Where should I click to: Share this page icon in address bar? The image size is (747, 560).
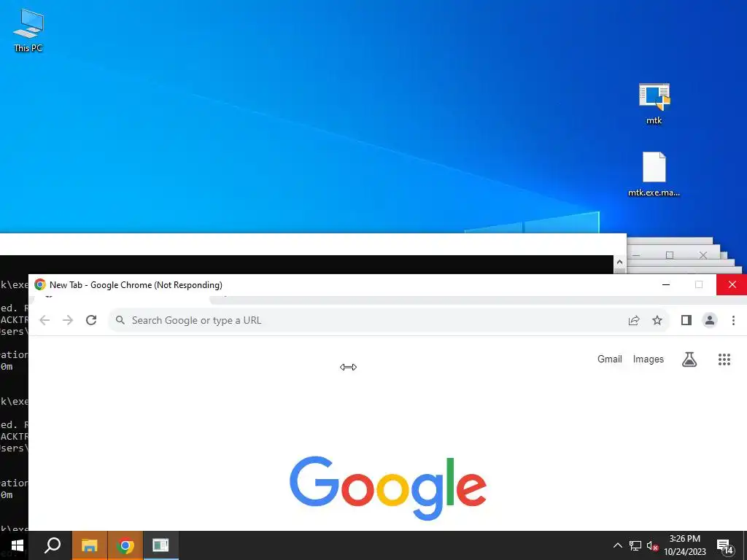click(x=634, y=321)
